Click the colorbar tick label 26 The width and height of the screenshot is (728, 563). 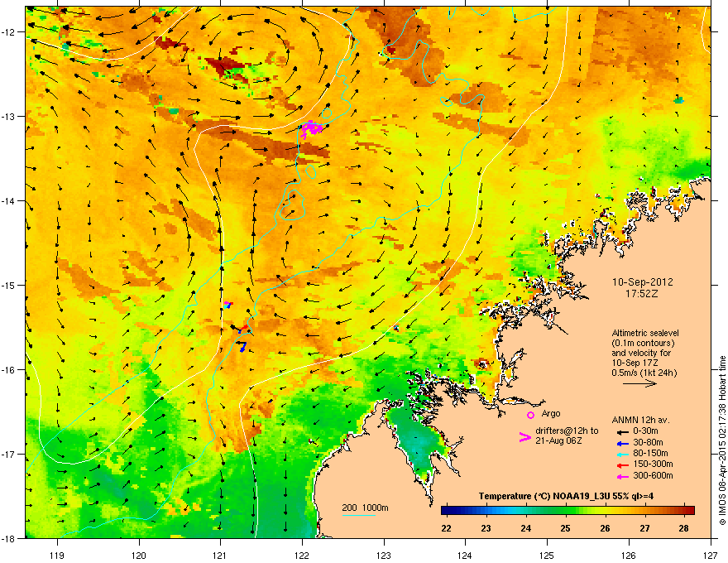click(605, 528)
